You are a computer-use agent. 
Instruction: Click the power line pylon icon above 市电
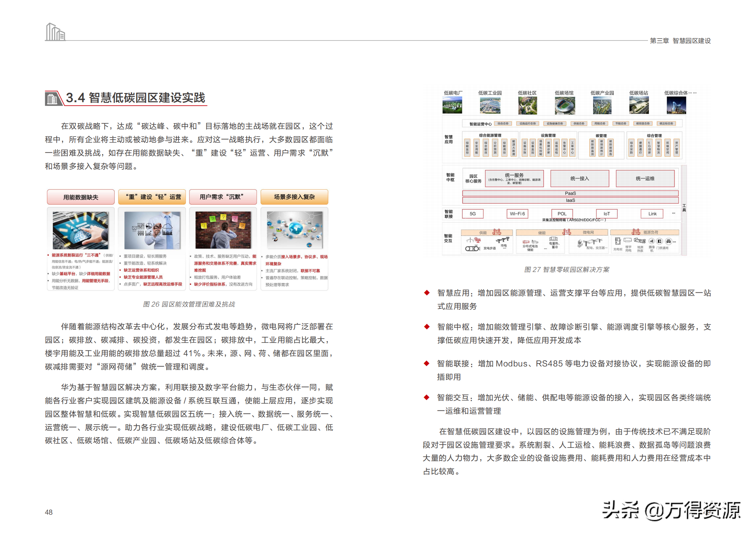pos(503,240)
